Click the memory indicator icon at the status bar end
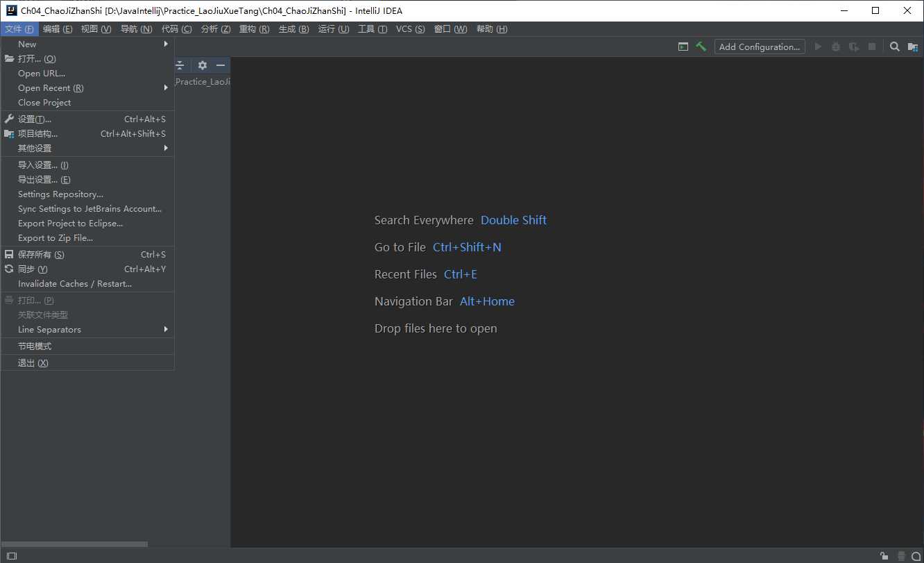The width and height of the screenshot is (924, 563). click(x=916, y=556)
